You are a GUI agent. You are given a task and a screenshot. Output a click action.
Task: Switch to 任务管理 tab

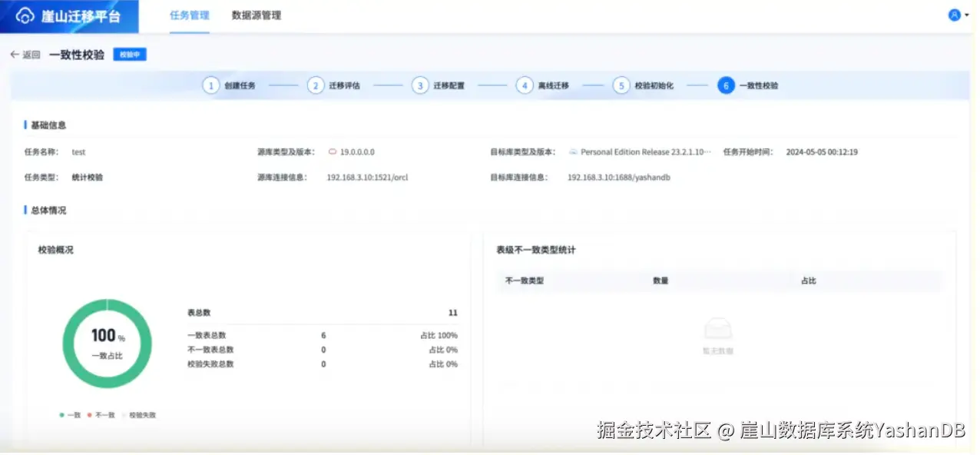click(x=189, y=15)
